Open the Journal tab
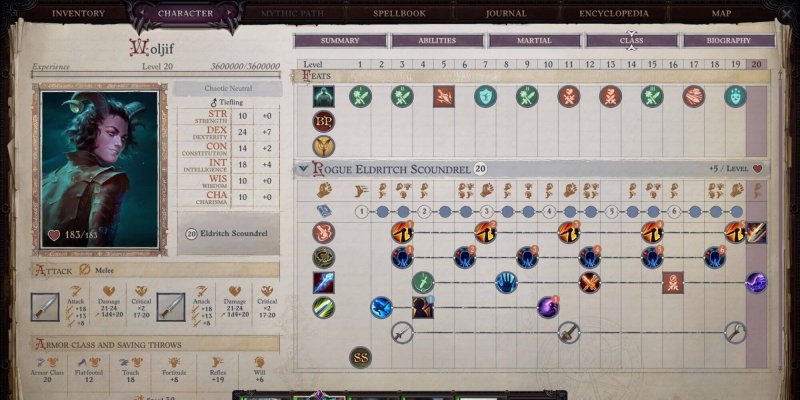This screenshot has width=800, height=400. (506, 14)
